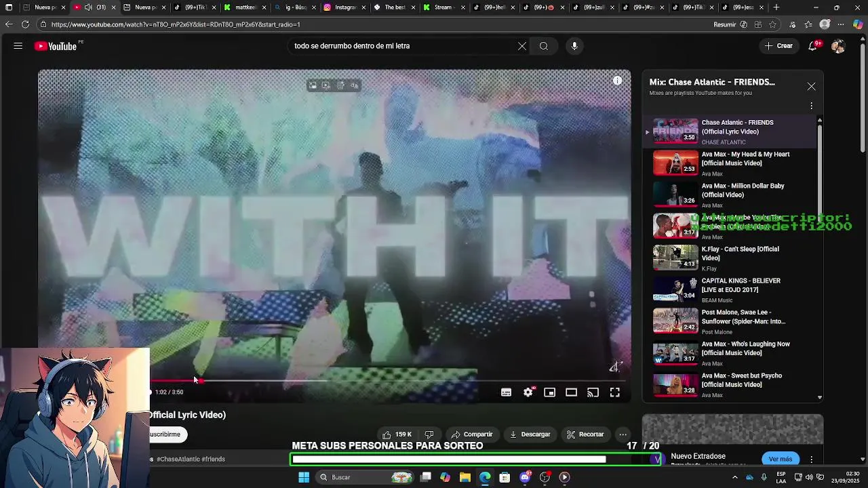The width and height of the screenshot is (868, 488).
Task: Open File Explorer from taskbar
Action: (465, 477)
